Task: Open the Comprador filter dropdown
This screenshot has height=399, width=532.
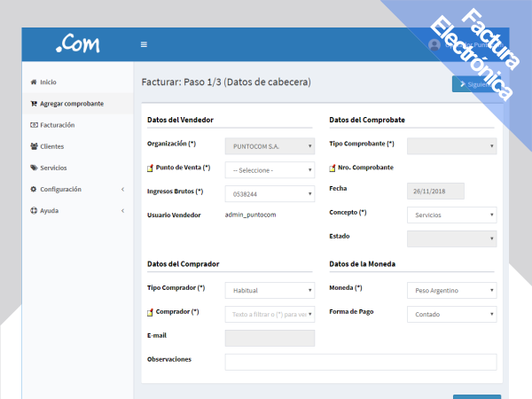Action: point(270,314)
